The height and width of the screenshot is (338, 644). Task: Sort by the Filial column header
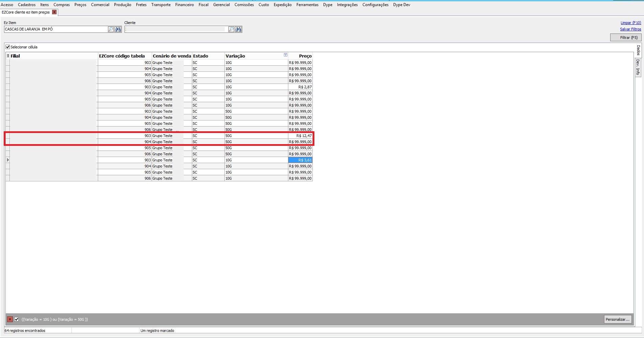click(x=54, y=56)
